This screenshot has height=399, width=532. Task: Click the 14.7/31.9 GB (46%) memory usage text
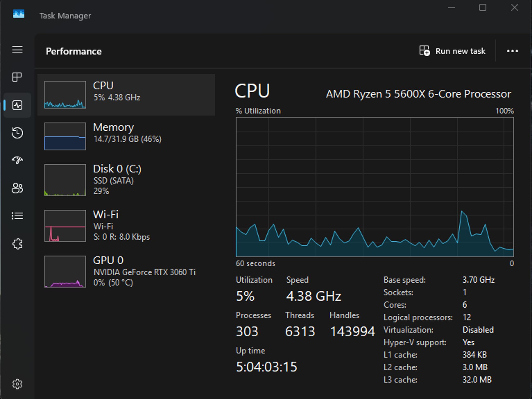click(128, 139)
